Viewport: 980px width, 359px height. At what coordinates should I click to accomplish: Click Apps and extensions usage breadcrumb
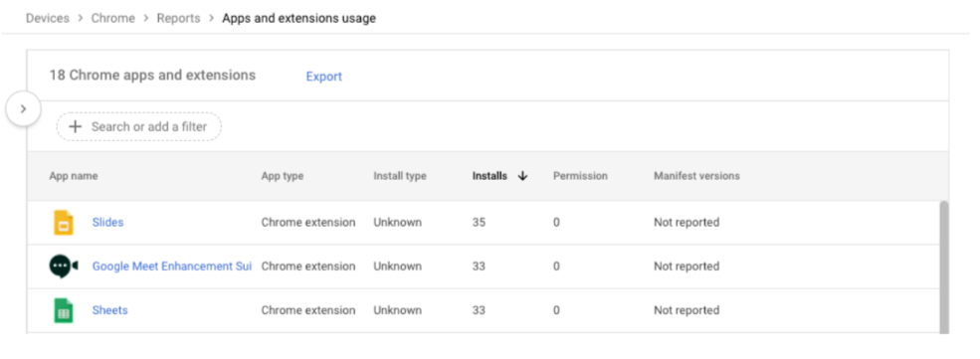(298, 18)
